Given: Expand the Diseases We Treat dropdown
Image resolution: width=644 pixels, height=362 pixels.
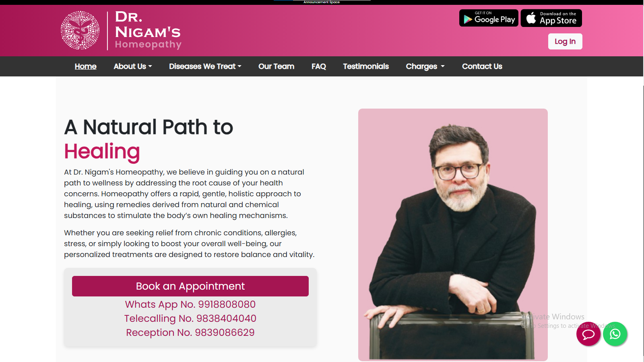Looking at the screenshot, I should point(205,66).
